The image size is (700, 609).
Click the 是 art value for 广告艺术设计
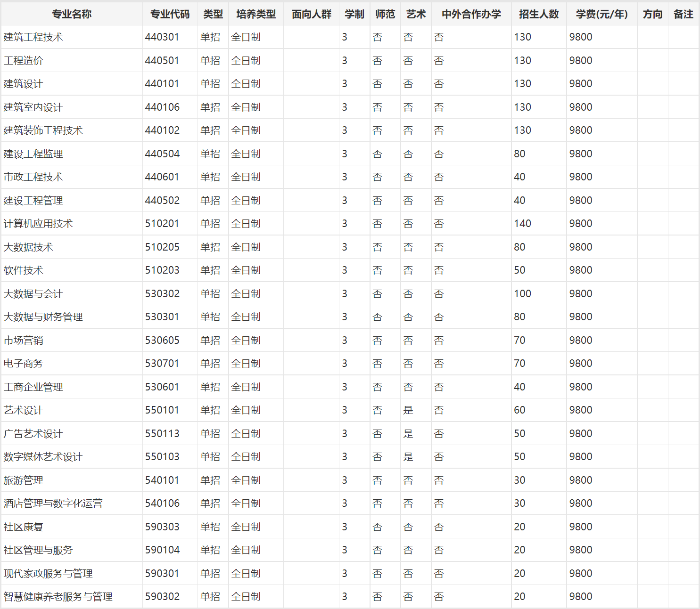[x=408, y=433]
